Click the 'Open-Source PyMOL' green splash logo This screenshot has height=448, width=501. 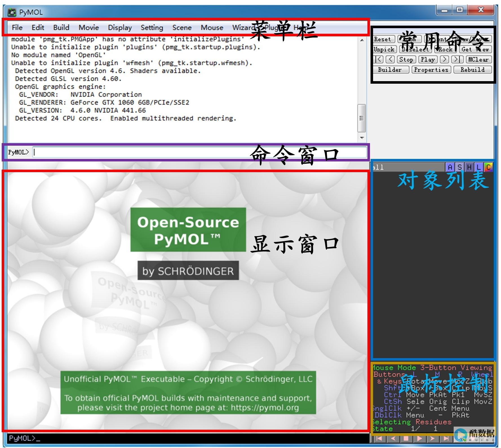point(188,230)
